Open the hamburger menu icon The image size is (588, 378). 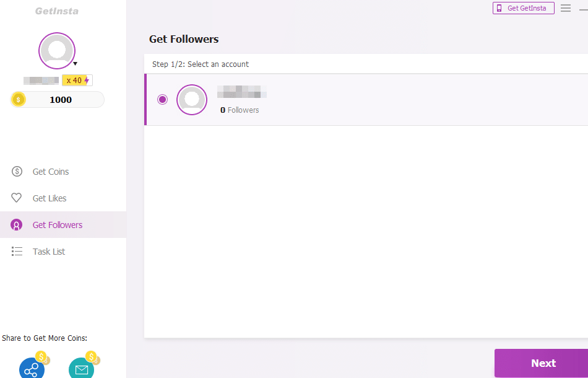[x=566, y=8]
